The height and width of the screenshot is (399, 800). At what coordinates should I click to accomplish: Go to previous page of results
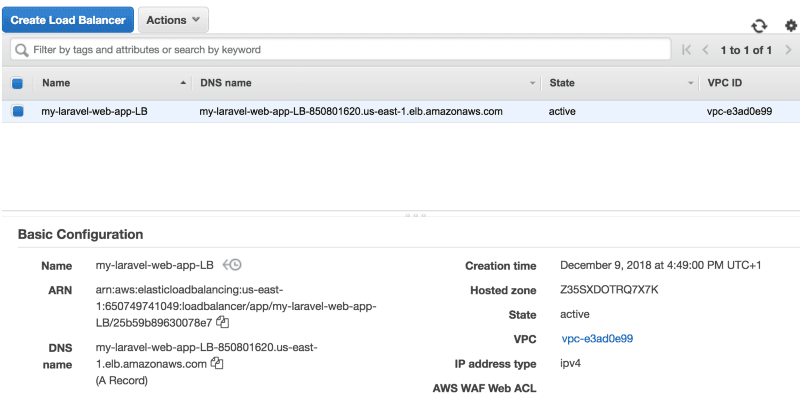click(706, 50)
